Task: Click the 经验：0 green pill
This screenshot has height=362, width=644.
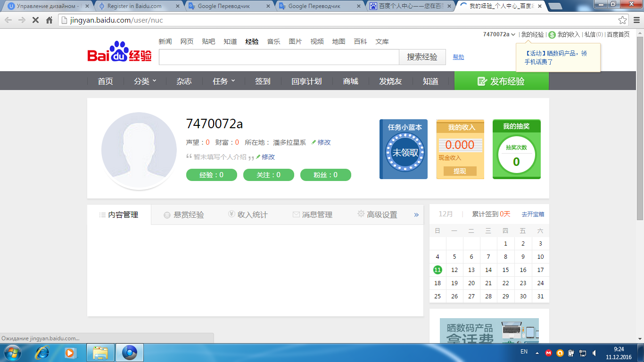Action: [x=212, y=175]
